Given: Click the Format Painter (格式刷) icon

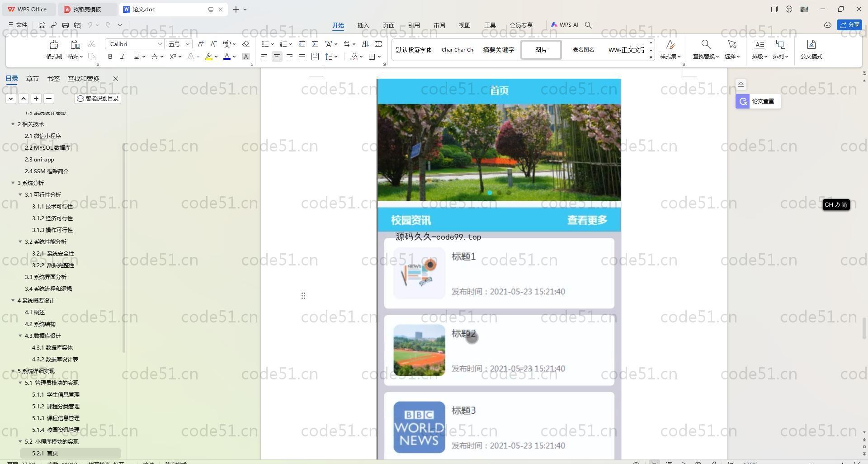Looking at the screenshot, I should 54,44.
